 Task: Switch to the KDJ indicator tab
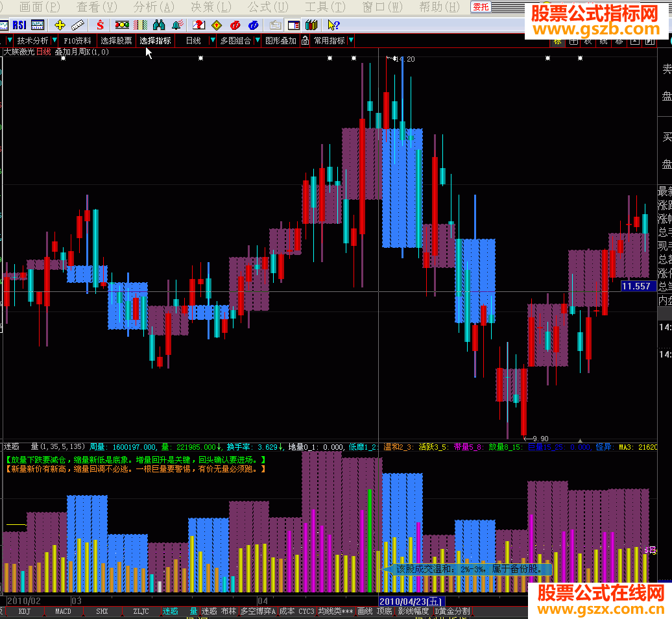[25, 611]
